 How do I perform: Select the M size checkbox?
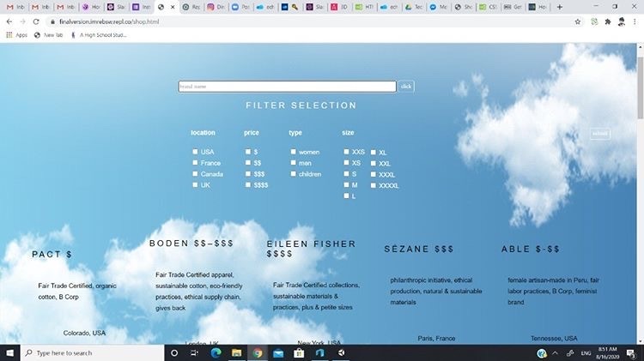coord(346,185)
